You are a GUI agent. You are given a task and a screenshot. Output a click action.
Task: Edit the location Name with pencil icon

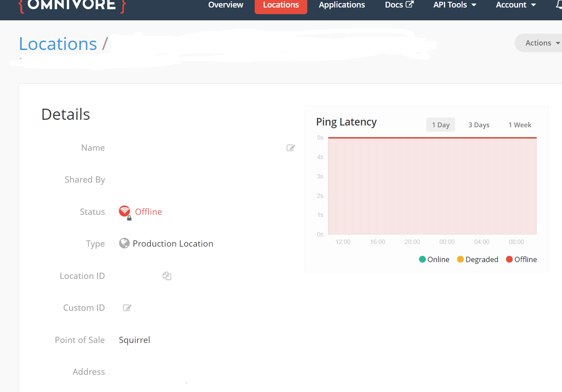coord(291,148)
